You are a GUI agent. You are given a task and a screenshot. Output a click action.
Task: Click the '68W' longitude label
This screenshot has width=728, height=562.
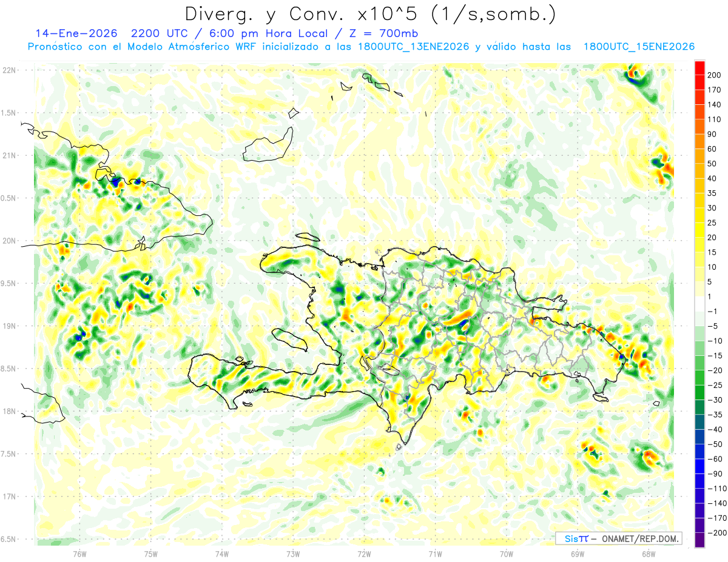[649, 554]
